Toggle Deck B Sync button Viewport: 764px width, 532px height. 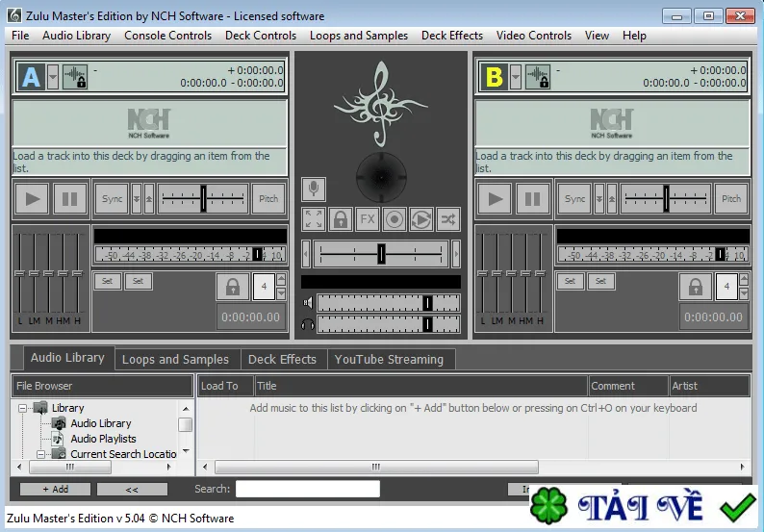[574, 199]
